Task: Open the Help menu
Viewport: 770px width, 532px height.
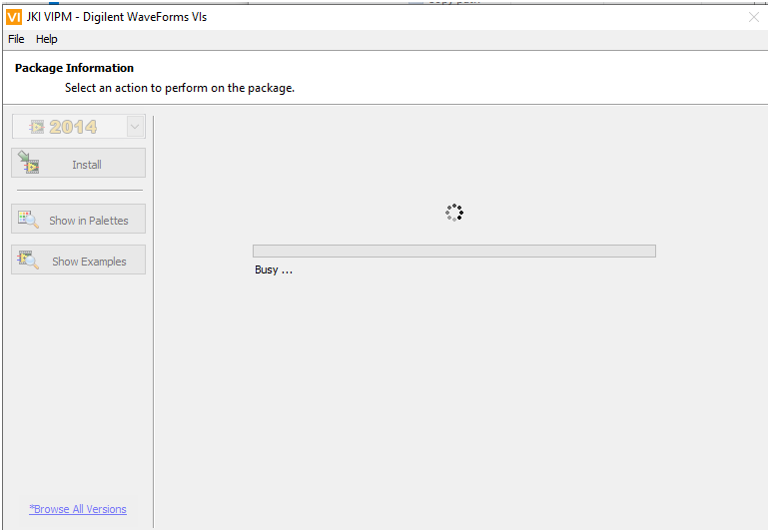Action: (x=47, y=39)
